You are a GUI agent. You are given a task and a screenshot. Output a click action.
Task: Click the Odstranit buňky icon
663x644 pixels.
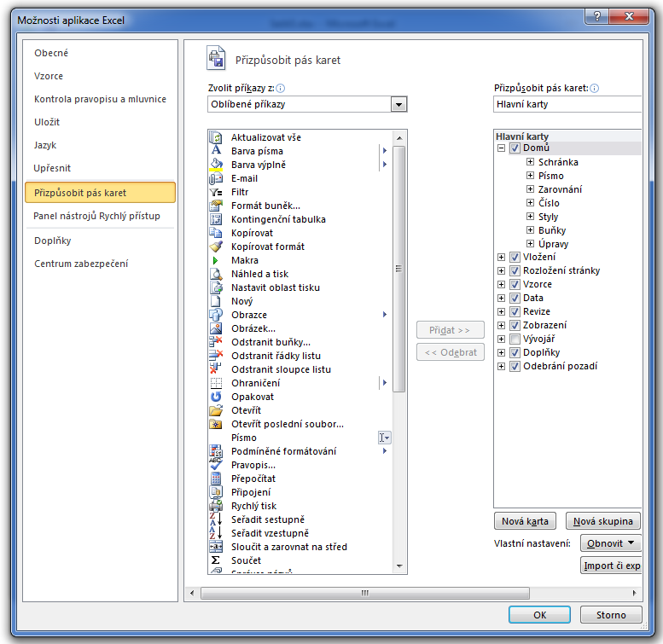pyautogui.click(x=216, y=342)
